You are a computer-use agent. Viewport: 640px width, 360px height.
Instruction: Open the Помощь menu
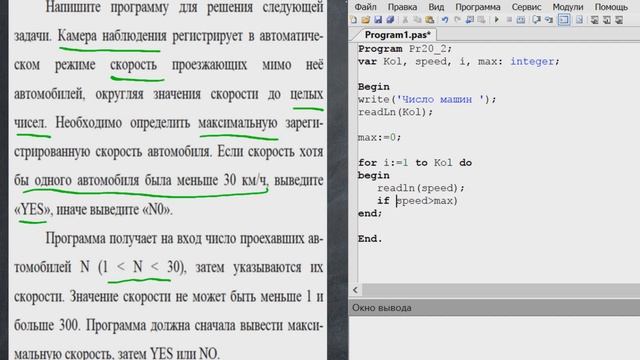611,7
